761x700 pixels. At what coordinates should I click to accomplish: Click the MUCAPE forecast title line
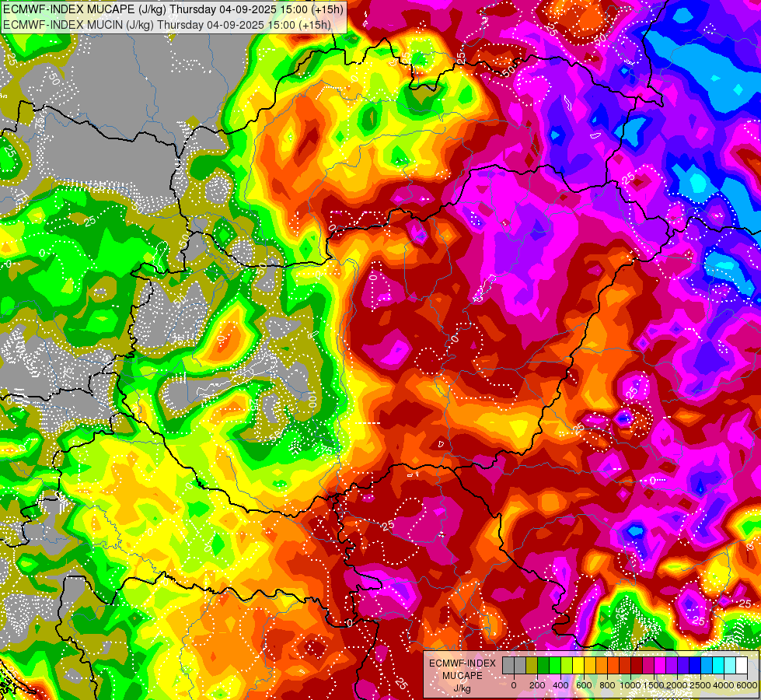[173, 9]
